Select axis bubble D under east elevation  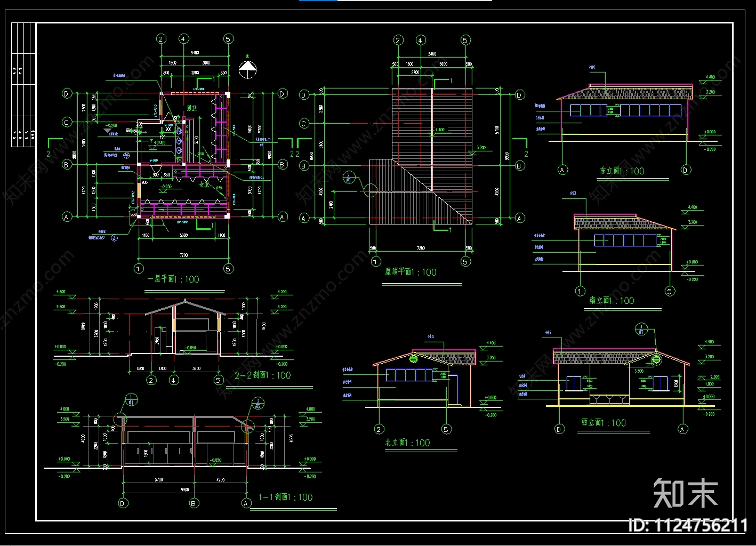tap(686, 170)
